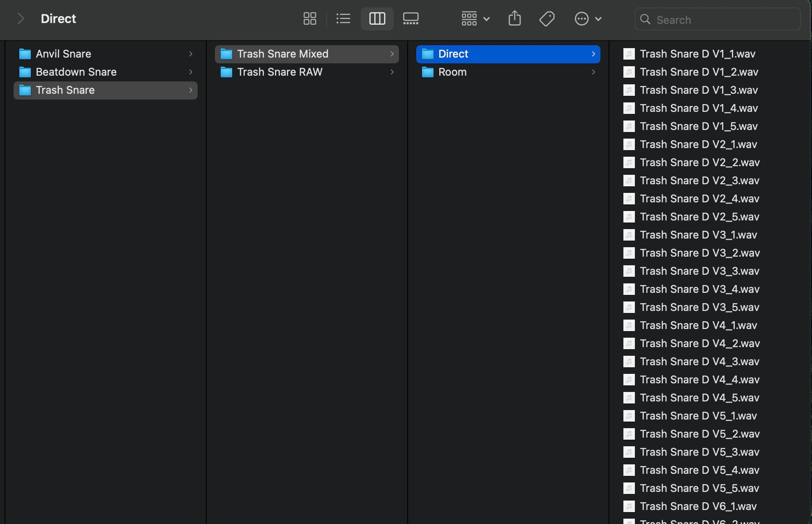Click the forward navigation arrow

pyautogui.click(x=21, y=19)
